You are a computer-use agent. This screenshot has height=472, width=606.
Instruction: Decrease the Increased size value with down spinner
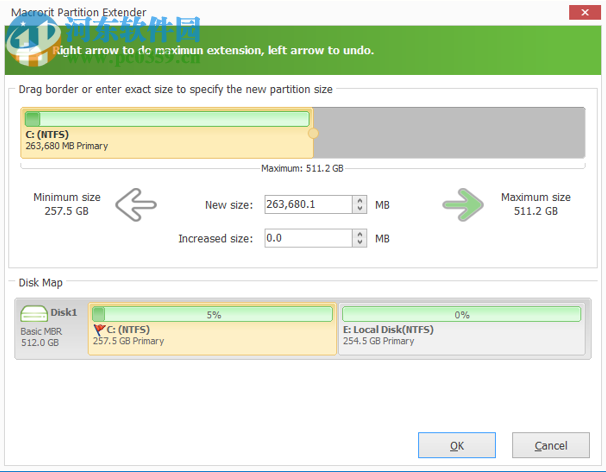(x=360, y=242)
